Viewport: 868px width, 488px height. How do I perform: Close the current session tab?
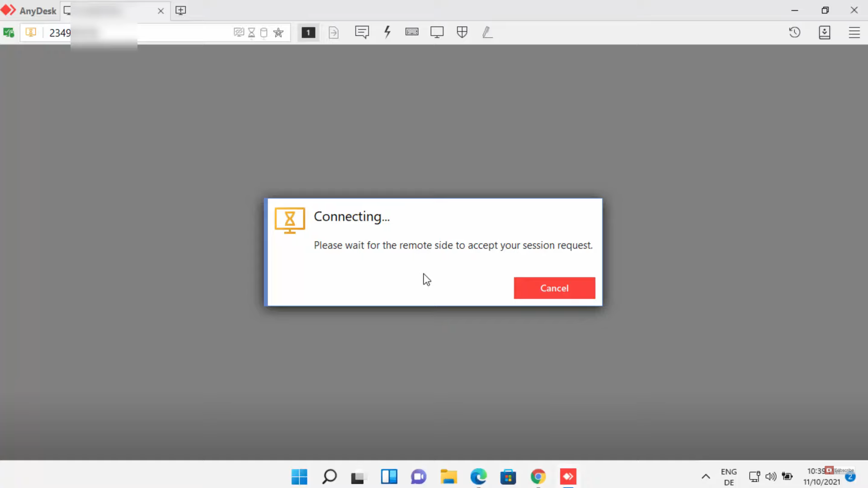coord(160,11)
